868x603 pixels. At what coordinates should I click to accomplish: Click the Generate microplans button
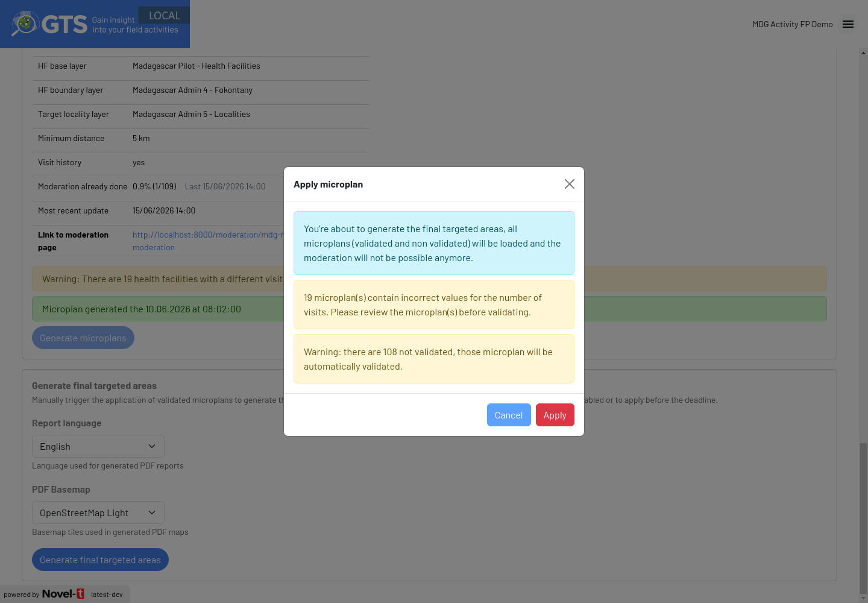click(83, 338)
